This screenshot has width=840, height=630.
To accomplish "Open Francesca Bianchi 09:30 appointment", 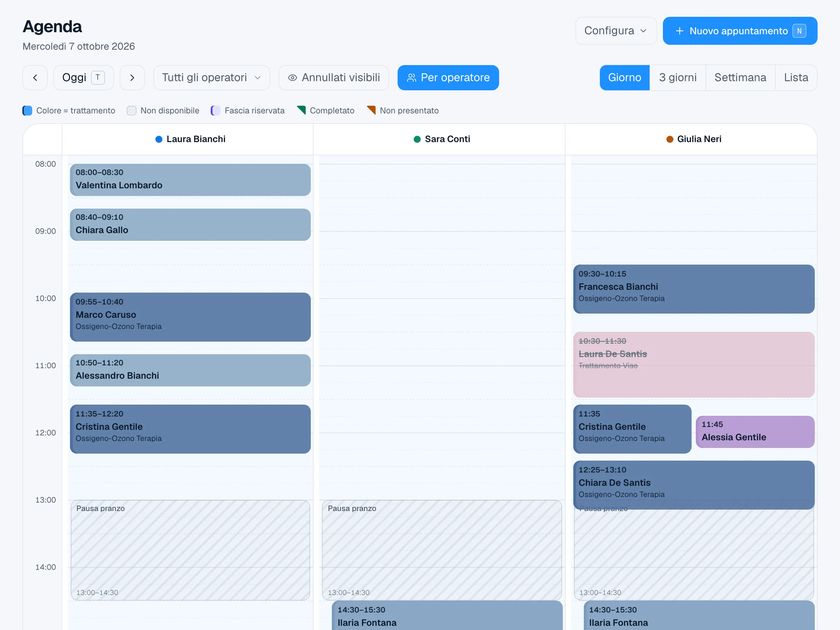I will coord(694,289).
